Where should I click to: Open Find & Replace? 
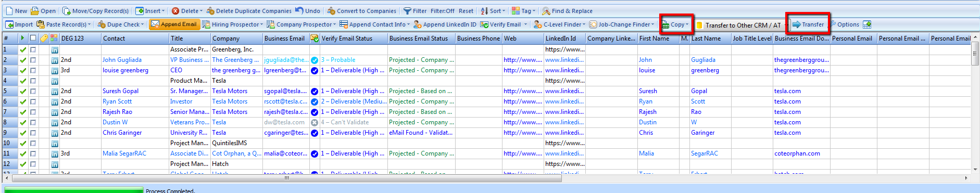click(x=567, y=11)
